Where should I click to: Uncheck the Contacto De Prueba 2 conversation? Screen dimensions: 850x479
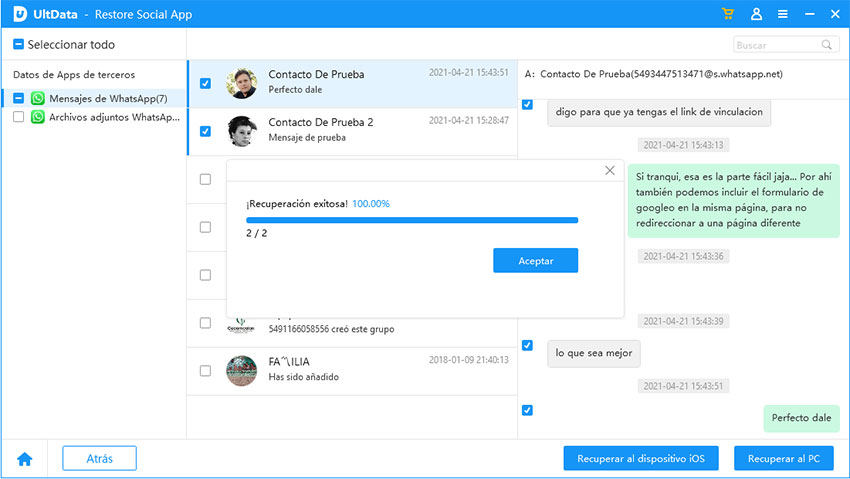(205, 131)
